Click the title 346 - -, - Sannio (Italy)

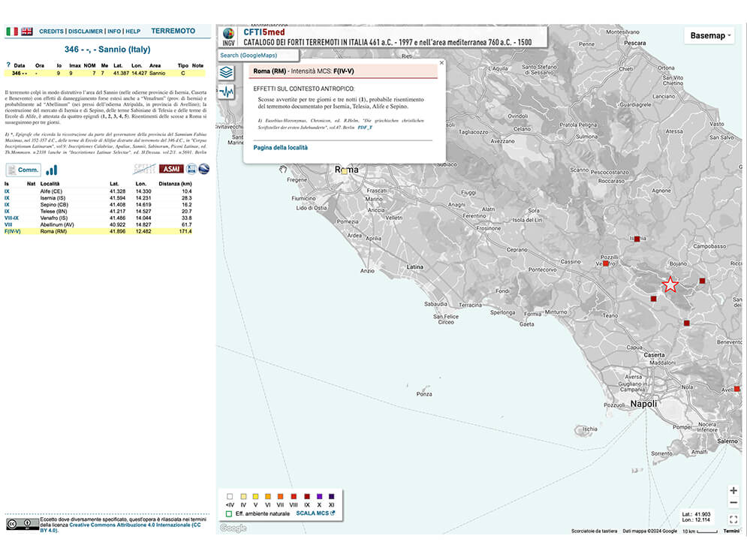tap(107, 50)
